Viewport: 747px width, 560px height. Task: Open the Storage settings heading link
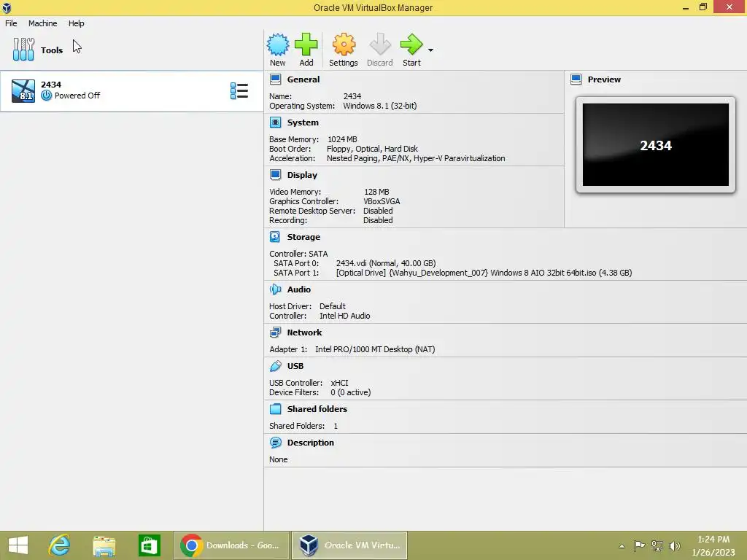303,237
